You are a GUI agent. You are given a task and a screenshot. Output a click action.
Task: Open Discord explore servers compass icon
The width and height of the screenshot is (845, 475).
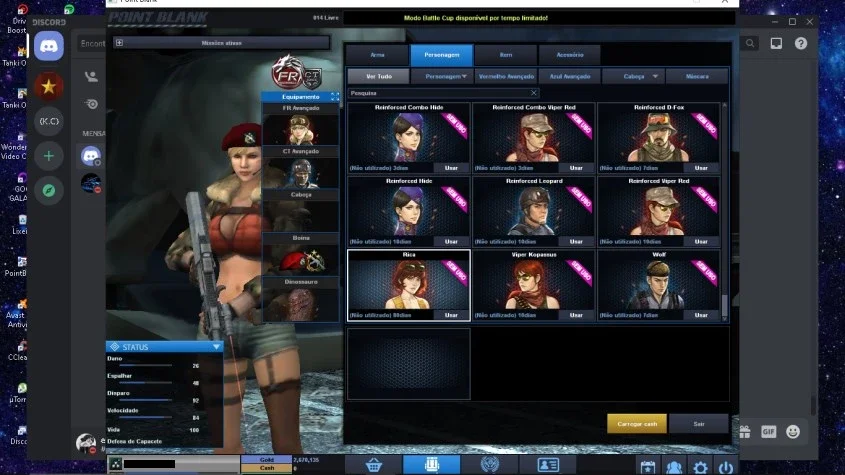49,190
